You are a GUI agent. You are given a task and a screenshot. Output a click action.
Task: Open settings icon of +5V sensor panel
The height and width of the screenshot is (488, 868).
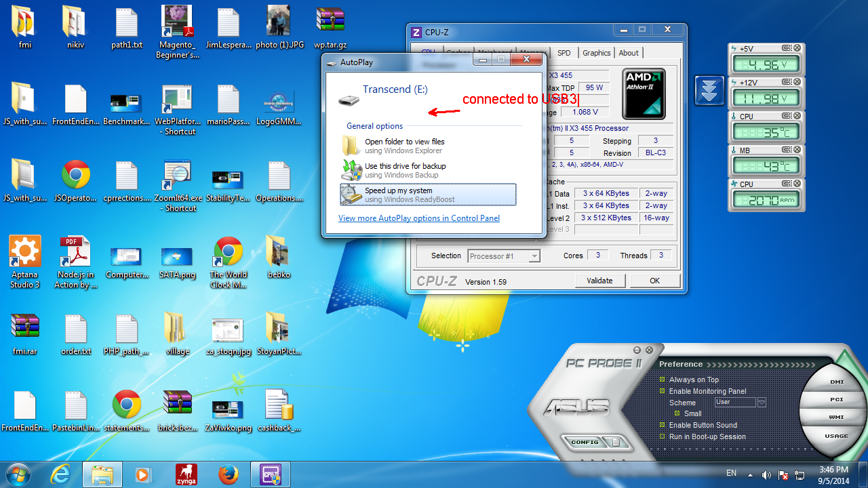[787, 48]
